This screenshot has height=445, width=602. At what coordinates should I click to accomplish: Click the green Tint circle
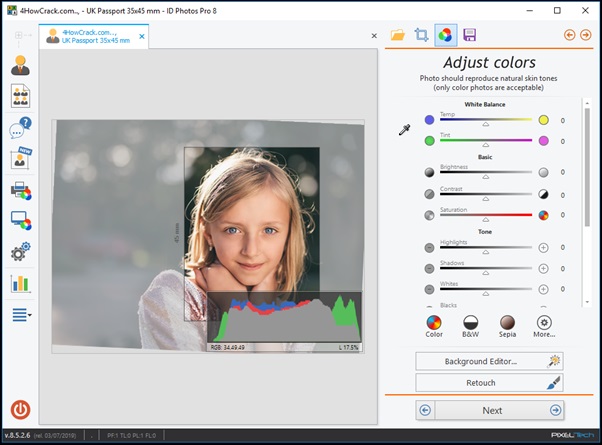[429, 141]
